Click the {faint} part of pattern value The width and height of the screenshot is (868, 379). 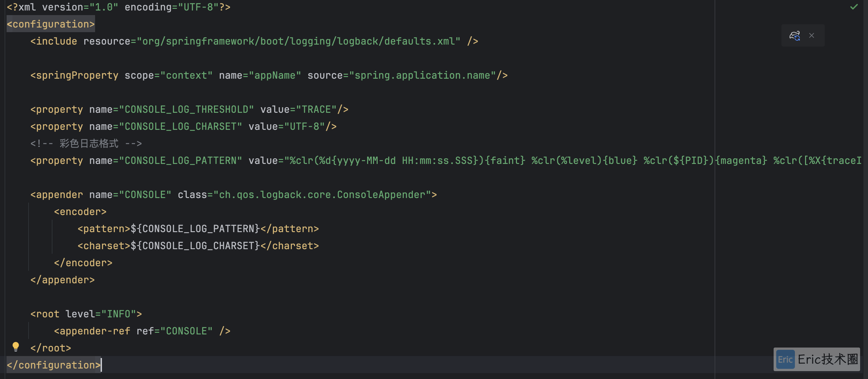[505, 161]
